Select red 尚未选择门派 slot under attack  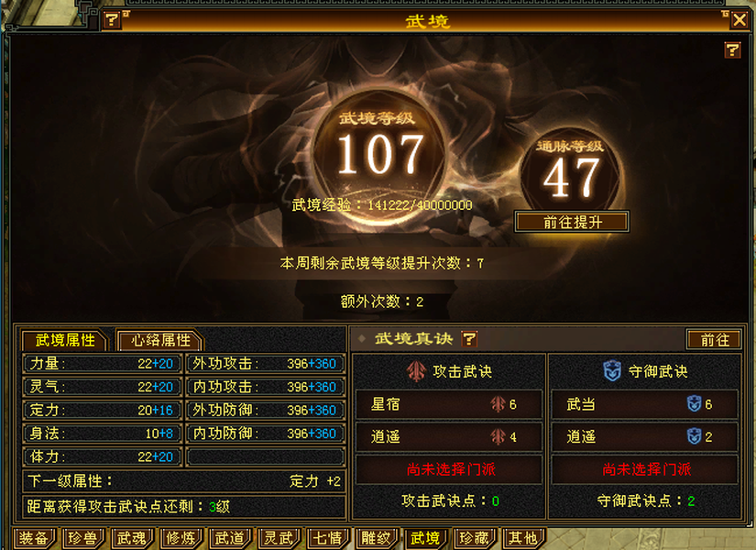pos(450,469)
